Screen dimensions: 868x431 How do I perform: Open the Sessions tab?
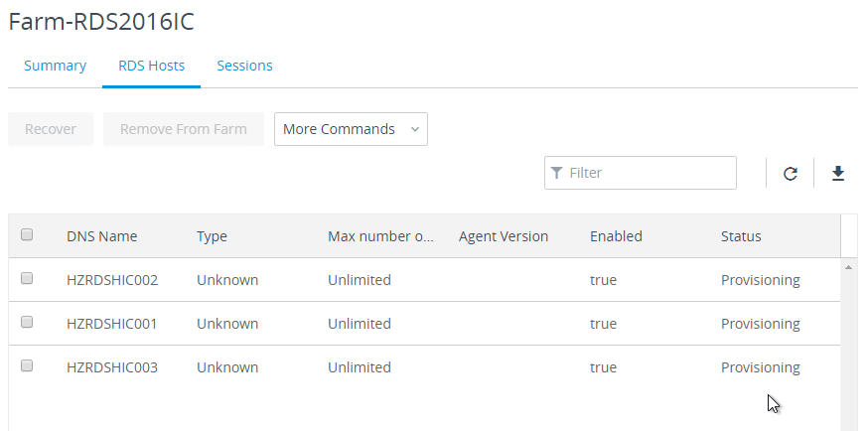tap(244, 66)
